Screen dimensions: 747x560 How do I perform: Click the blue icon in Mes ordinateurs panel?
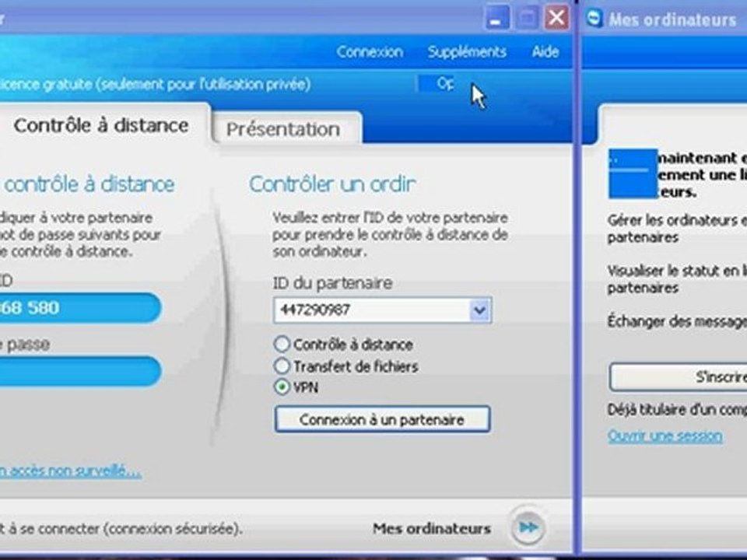[x=633, y=173]
